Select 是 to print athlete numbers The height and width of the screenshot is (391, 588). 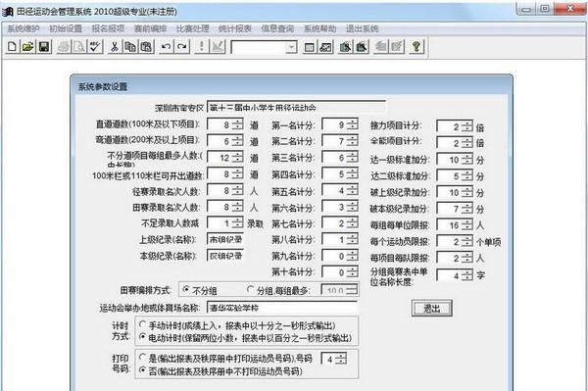click(142, 358)
